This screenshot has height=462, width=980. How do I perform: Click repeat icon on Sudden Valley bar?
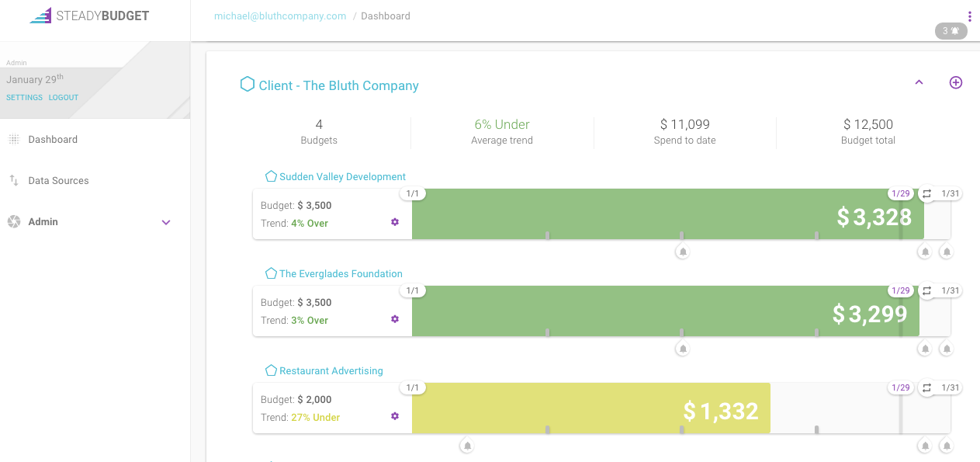[926, 193]
